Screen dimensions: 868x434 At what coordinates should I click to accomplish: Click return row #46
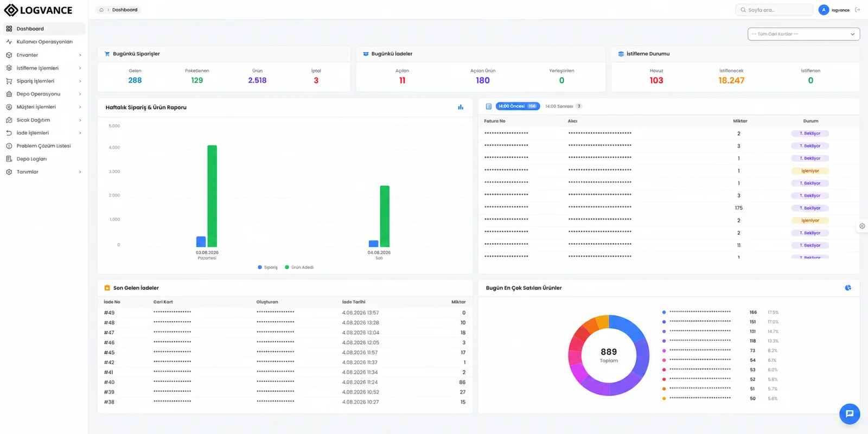(x=285, y=343)
